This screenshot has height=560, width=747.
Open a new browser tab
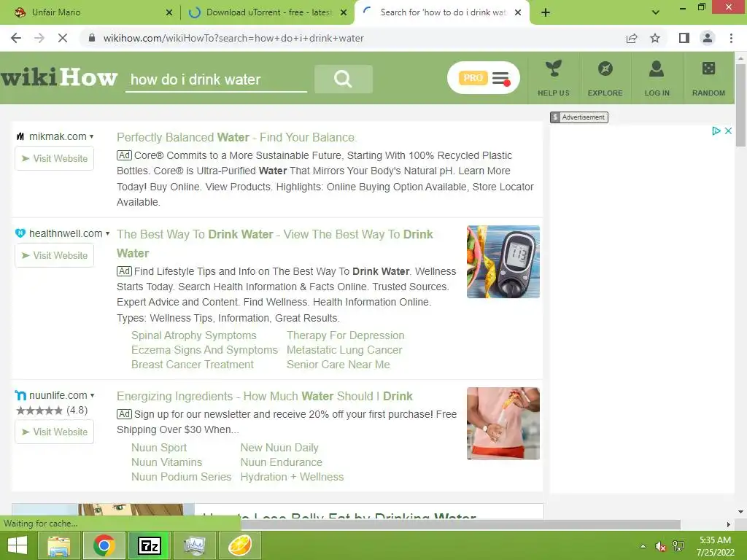(x=546, y=12)
